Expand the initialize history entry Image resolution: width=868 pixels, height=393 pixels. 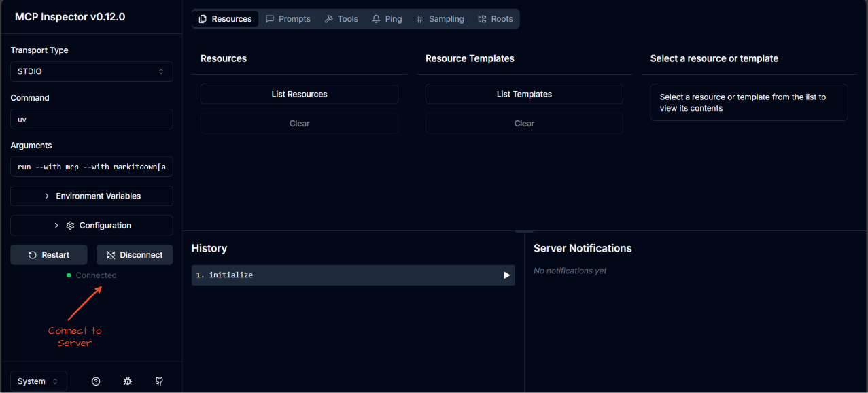point(506,275)
